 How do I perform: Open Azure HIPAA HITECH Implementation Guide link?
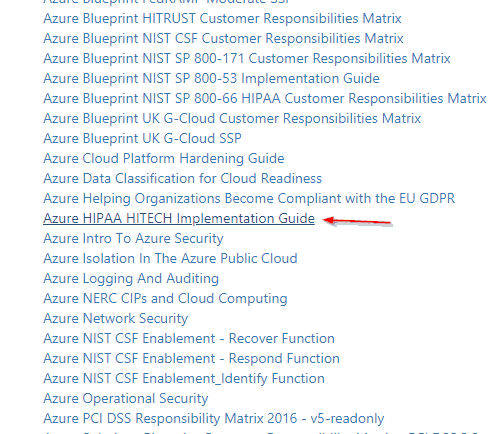click(179, 219)
